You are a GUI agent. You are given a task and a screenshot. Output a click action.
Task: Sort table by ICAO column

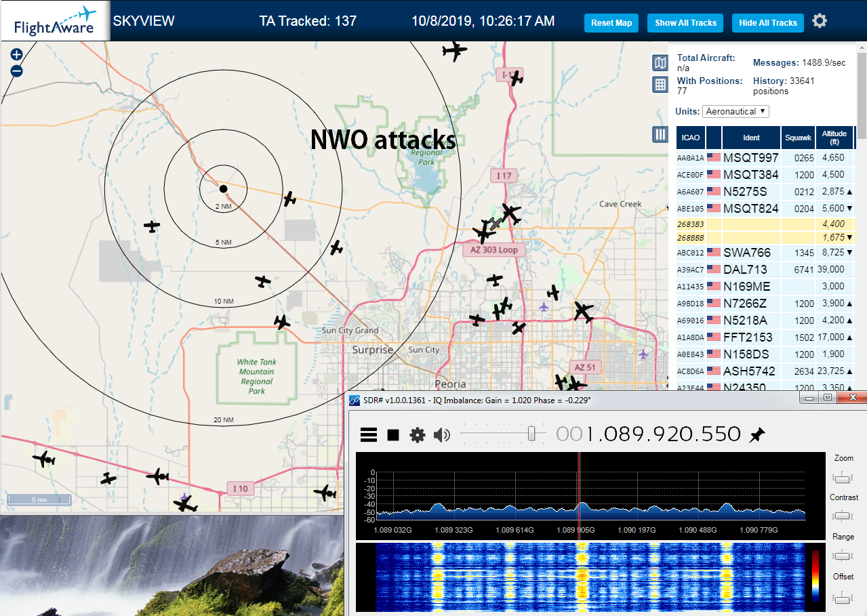(691, 138)
